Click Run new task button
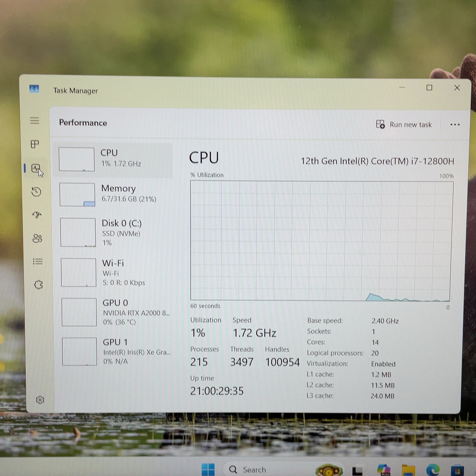The width and height of the screenshot is (476, 476). [404, 125]
